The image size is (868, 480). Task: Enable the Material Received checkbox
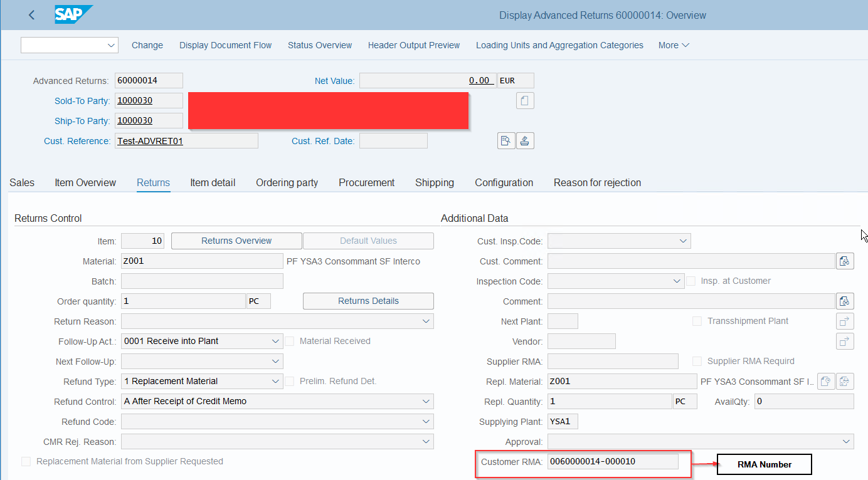pos(289,341)
